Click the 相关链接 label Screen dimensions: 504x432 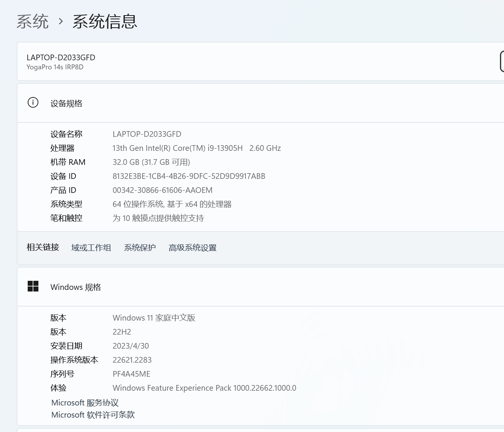tap(43, 247)
